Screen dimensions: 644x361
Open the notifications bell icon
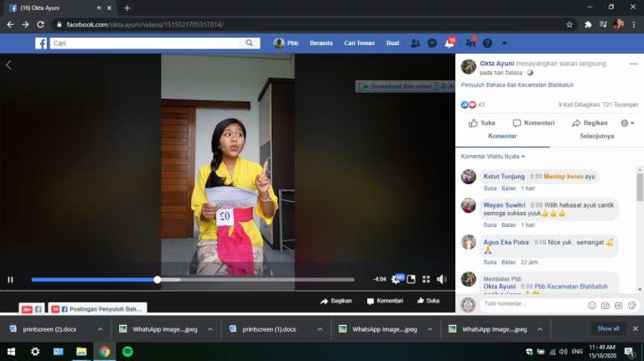click(449, 43)
